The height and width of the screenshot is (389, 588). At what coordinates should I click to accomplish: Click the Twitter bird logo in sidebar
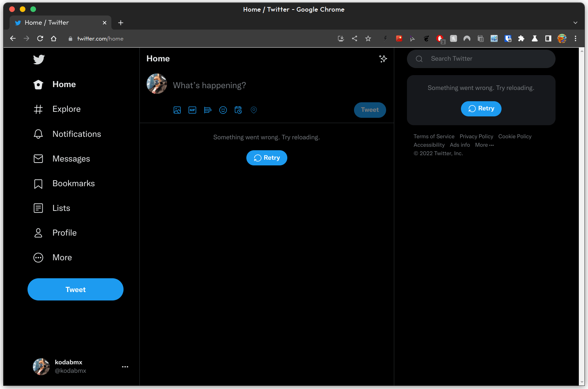39,59
